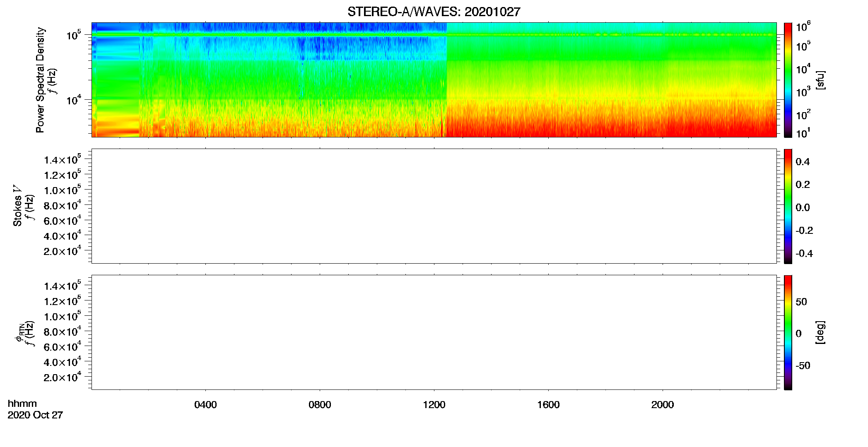Click the empty Stokes V plot panel

[x=434, y=206]
